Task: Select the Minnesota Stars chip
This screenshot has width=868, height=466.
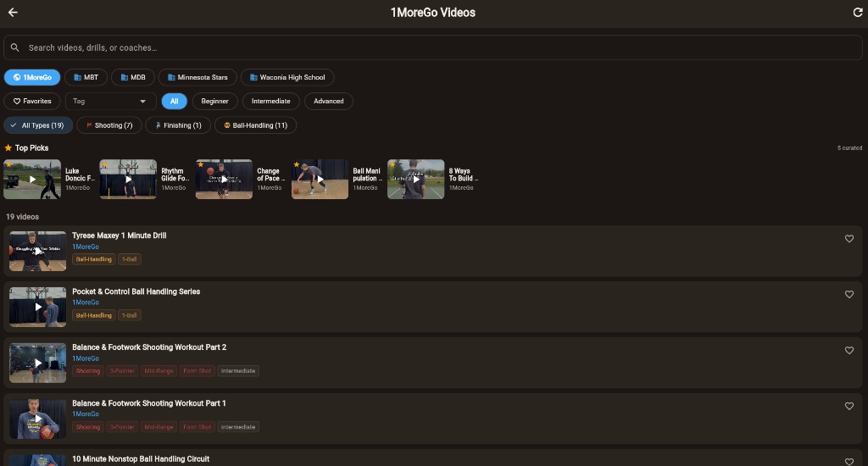Action: (x=198, y=77)
